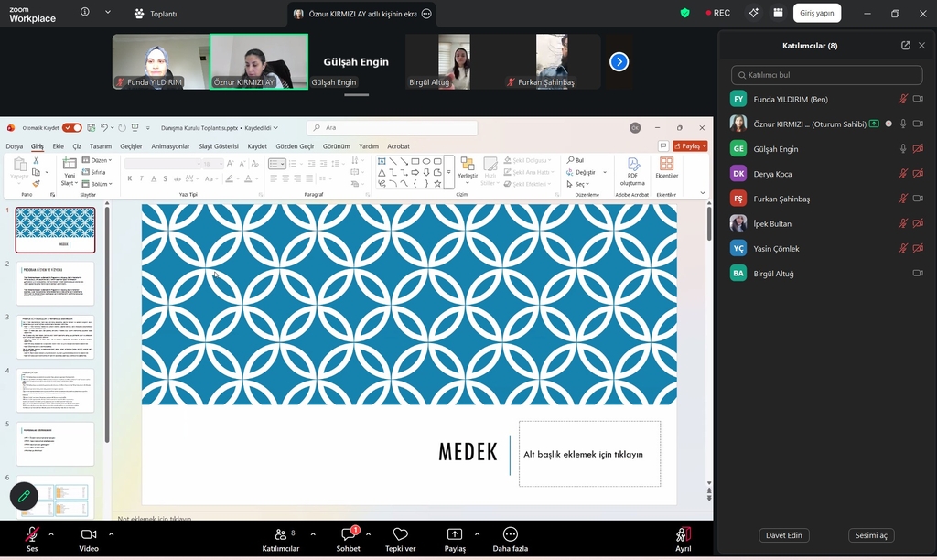Open the Daha fazla options
The height and width of the screenshot is (560, 937).
point(510,535)
